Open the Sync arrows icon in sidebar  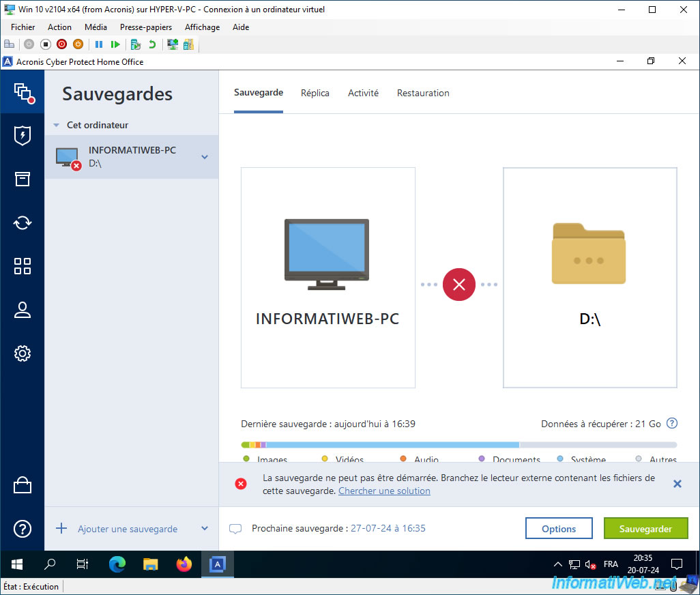pos(23,222)
